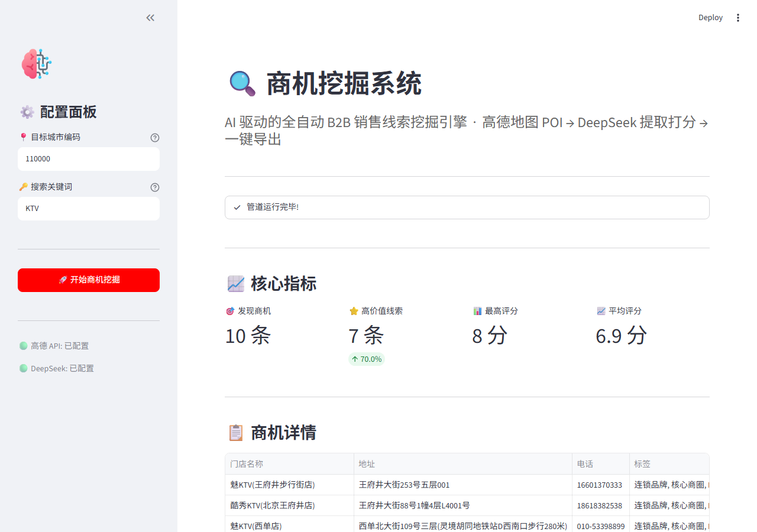Click the 商机详情 section heading
This screenshot has height=532, width=757.
284,433
